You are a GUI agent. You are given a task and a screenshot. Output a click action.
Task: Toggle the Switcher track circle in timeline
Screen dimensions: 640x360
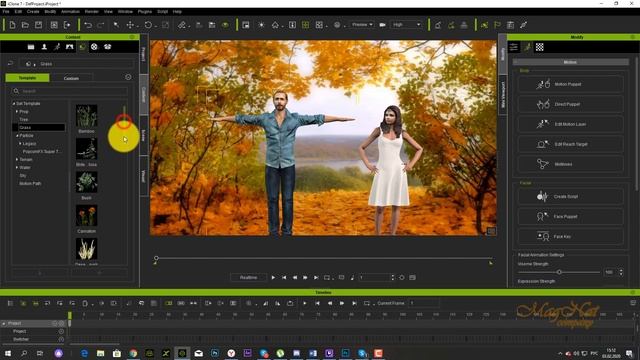click(61, 339)
